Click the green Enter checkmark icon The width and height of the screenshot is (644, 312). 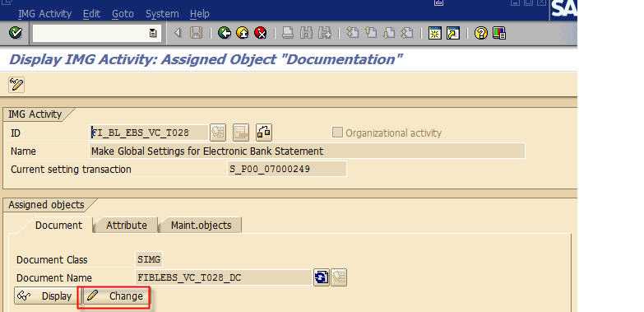click(16, 33)
